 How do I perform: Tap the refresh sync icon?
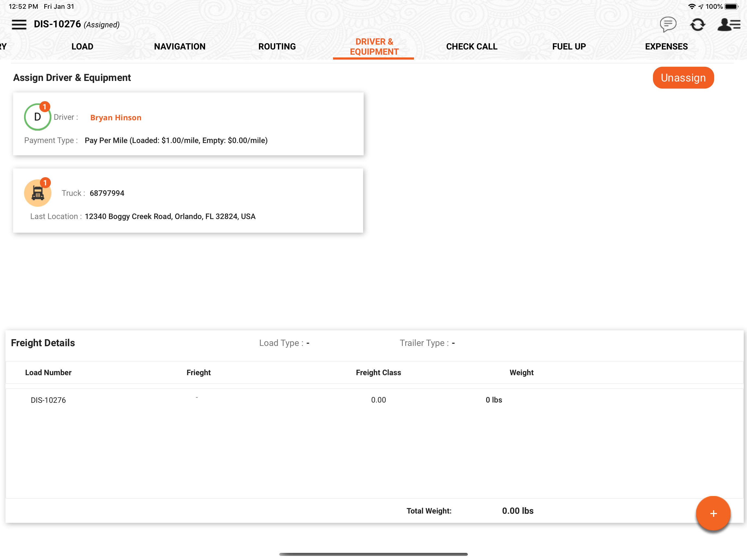[697, 24]
